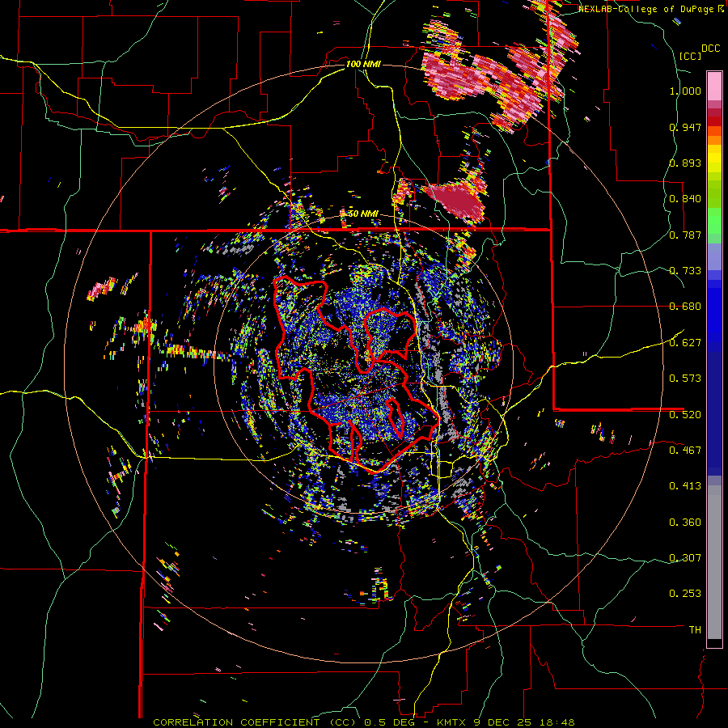
Task: Click the 0.253 legend value
Action: click(x=685, y=594)
